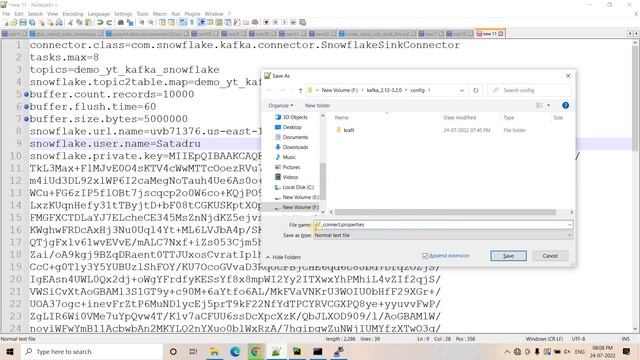Click the Start Recording macro icon
640x360 pixels.
tap(266, 22)
